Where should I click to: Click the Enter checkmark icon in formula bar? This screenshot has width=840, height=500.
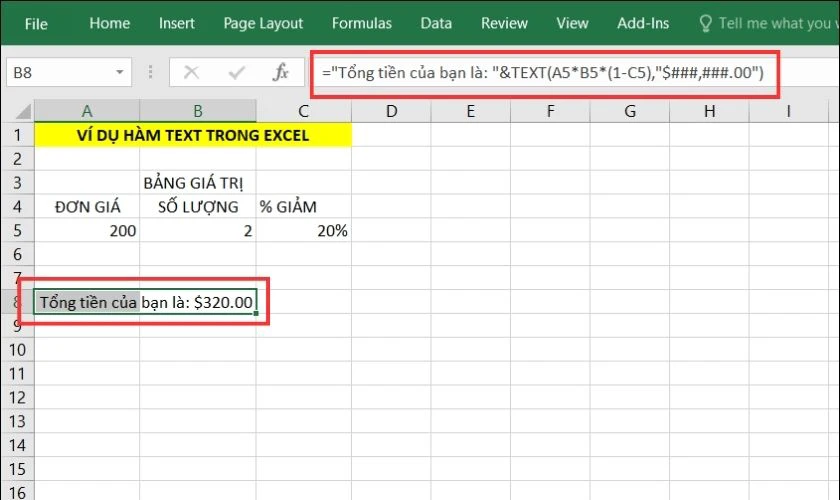coord(236,72)
